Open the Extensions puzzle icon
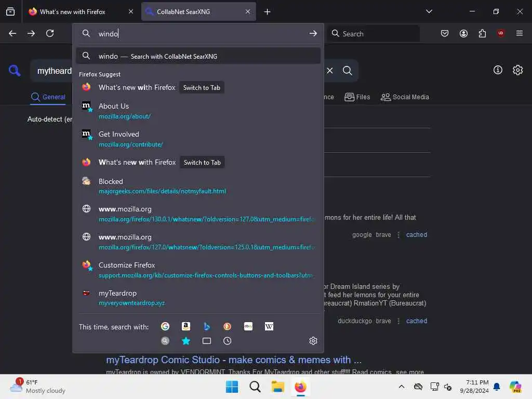Viewport: 532px width, 399px height. [x=482, y=33]
